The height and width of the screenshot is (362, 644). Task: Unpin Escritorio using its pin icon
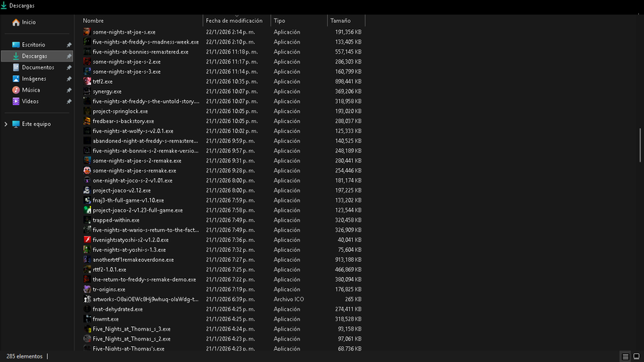tap(69, 45)
